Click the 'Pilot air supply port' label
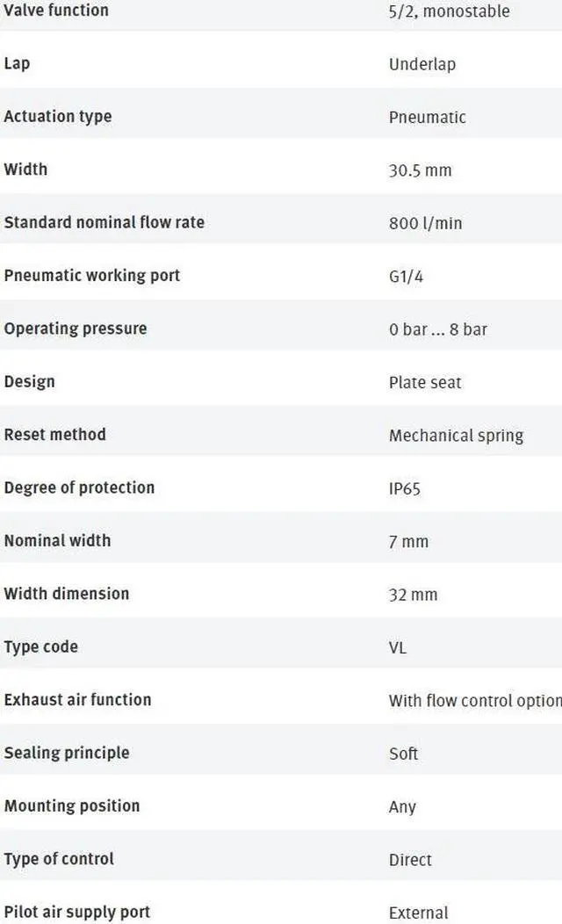Screen dimensions: 562x924 pos(77,912)
